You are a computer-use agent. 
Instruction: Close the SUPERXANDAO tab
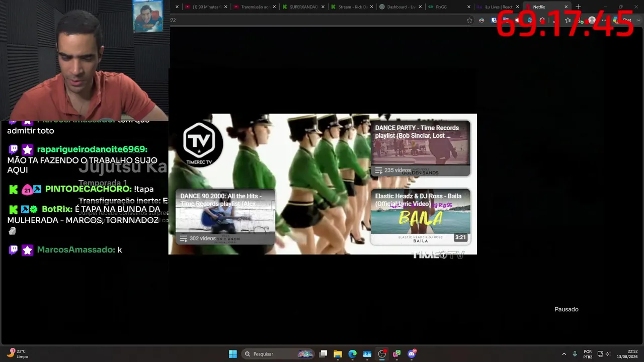coord(323,7)
